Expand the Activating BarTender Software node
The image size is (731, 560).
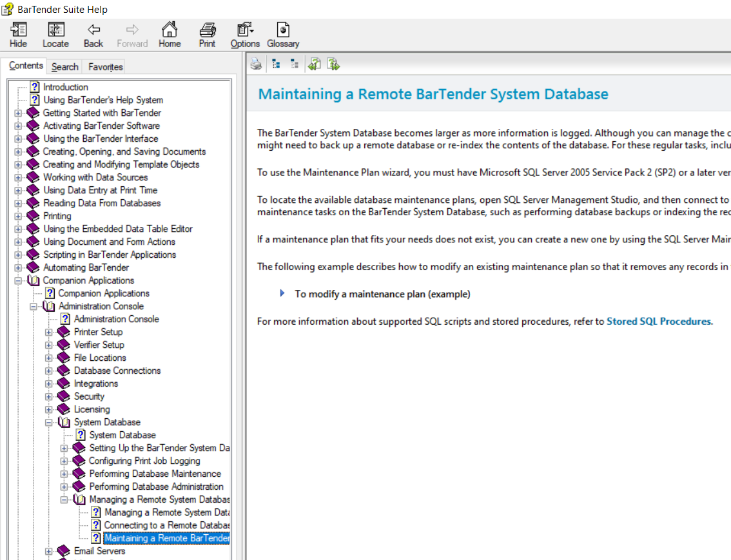pos(17,126)
